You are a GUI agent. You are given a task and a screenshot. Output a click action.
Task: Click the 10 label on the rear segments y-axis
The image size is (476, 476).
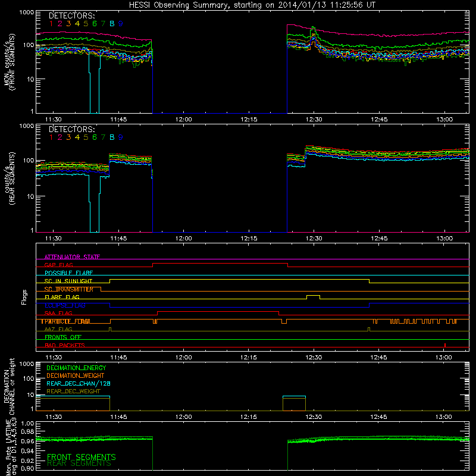[30, 196]
